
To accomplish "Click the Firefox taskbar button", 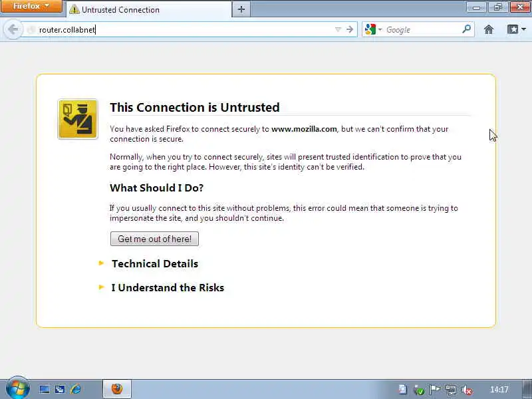I will tap(117, 389).
